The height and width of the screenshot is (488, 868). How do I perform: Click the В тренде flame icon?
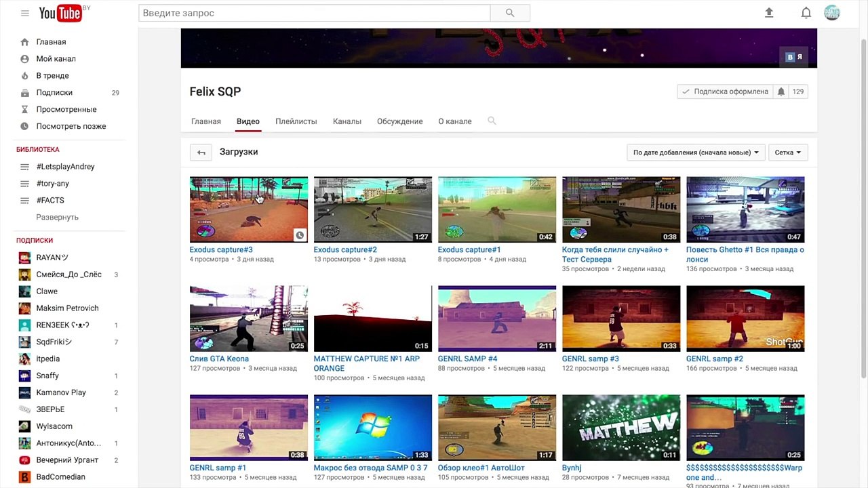24,76
